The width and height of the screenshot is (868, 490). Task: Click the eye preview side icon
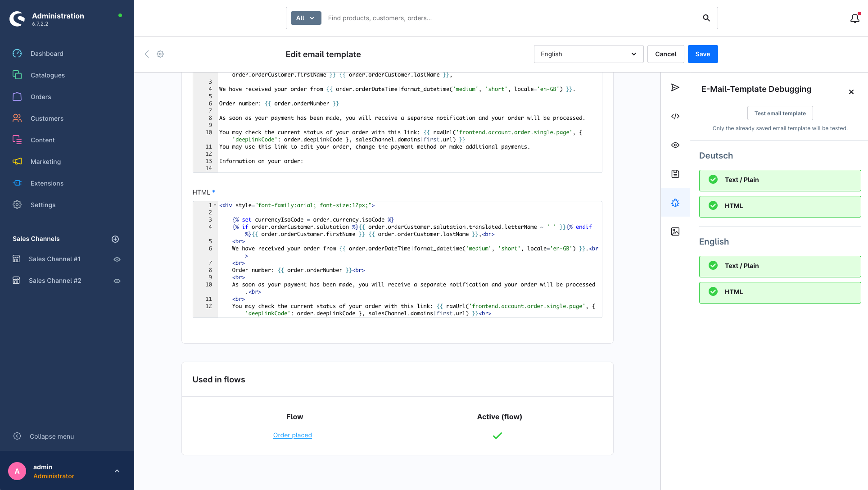tap(675, 145)
